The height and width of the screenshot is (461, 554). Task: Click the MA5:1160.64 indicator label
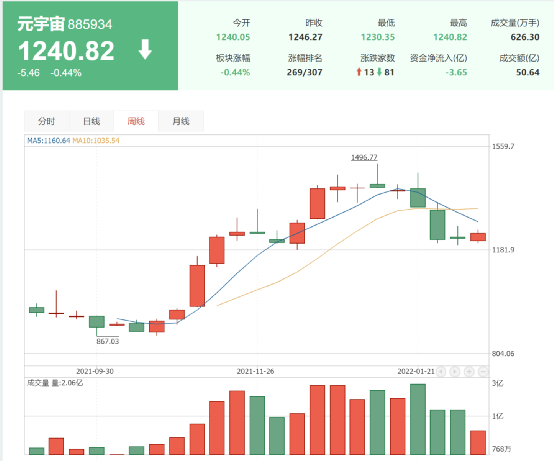tap(49, 141)
